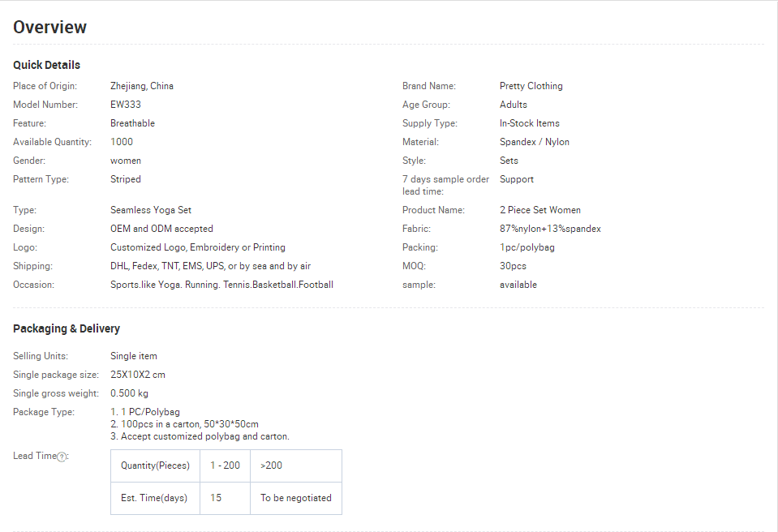Screen dimensions: 778x532
Task: Click the 30pcs MOQ value
Action: (x=513, y=266)
